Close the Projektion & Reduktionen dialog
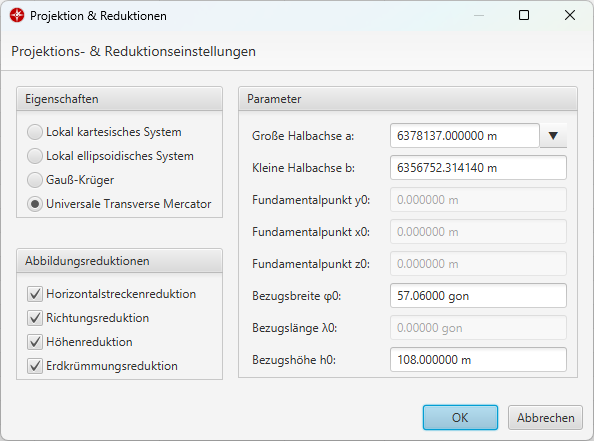The image size is (594, 441). [570, 15]
